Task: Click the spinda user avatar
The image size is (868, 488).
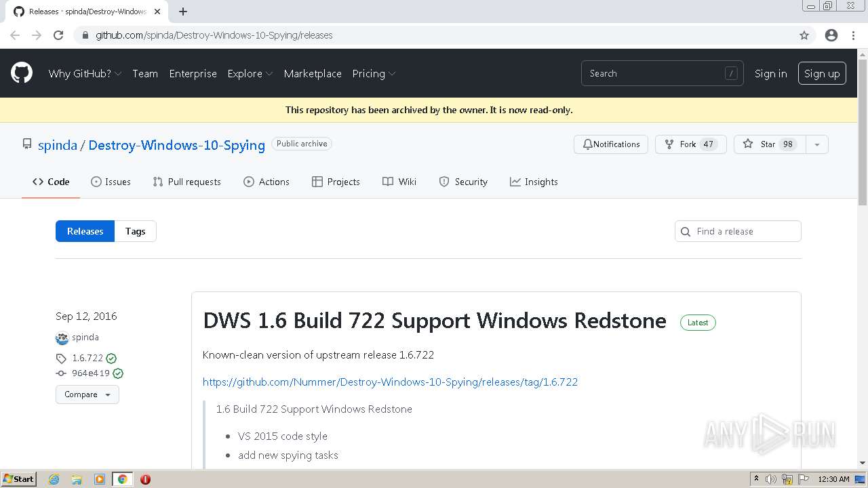Action: pos(62,338)
